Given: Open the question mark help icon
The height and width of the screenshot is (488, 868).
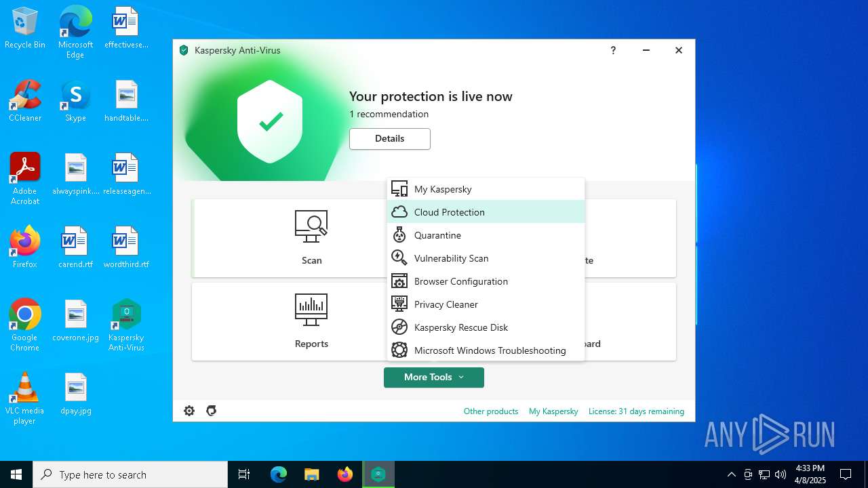Looking at the screenshot, I should point(613,50).
